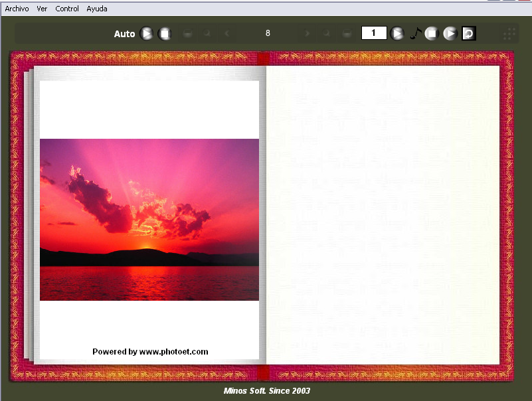
Task: Click the dimmed first-page icon left of magnifier
Action: tap(187, 33)
